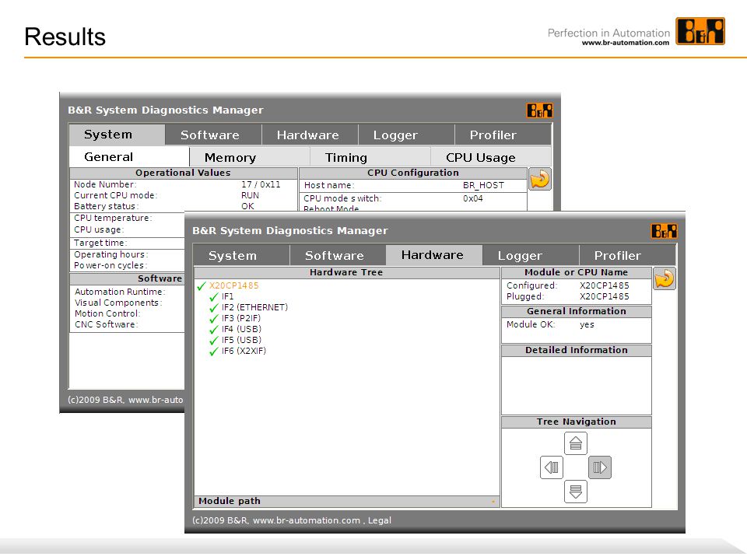The height and width of the screenshot is (560, 747).
Task: Click the B&R logo in the front window title
Action: tap(664, 232)
